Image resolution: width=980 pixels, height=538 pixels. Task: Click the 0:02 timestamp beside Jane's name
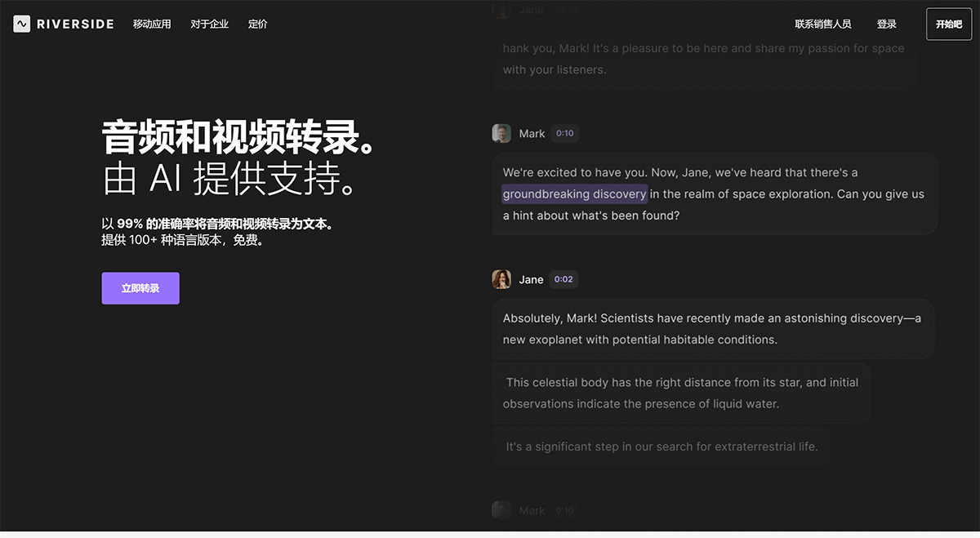(x=563, y=278)
